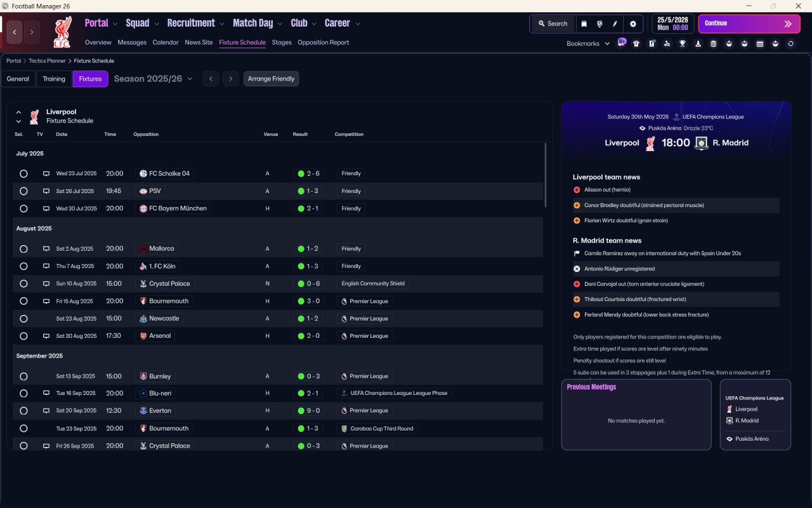Switch to the Overview sub-tab
The image size is (812, 508).
98,43
